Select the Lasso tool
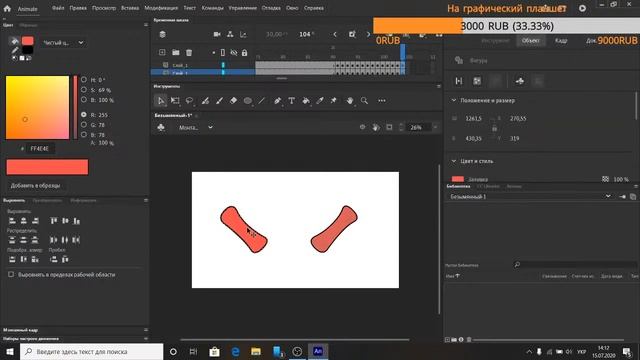This screenshot has width=640, height=360. (x=189, y=101)
